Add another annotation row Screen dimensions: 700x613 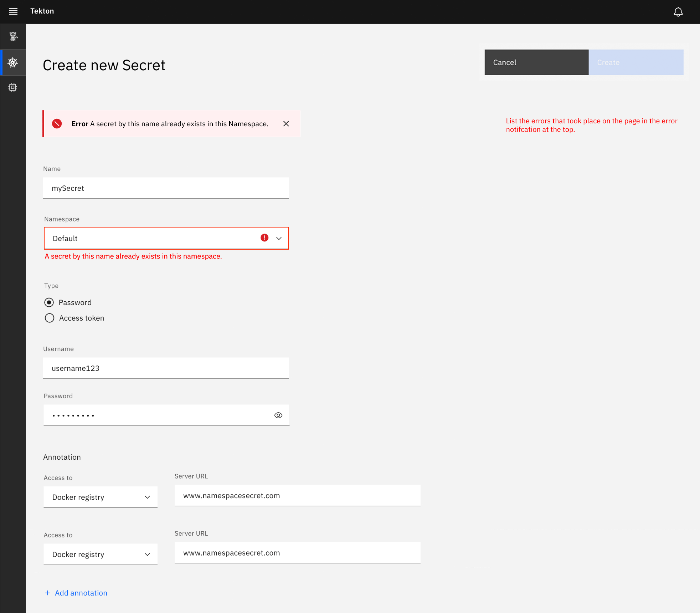point(76,593)
